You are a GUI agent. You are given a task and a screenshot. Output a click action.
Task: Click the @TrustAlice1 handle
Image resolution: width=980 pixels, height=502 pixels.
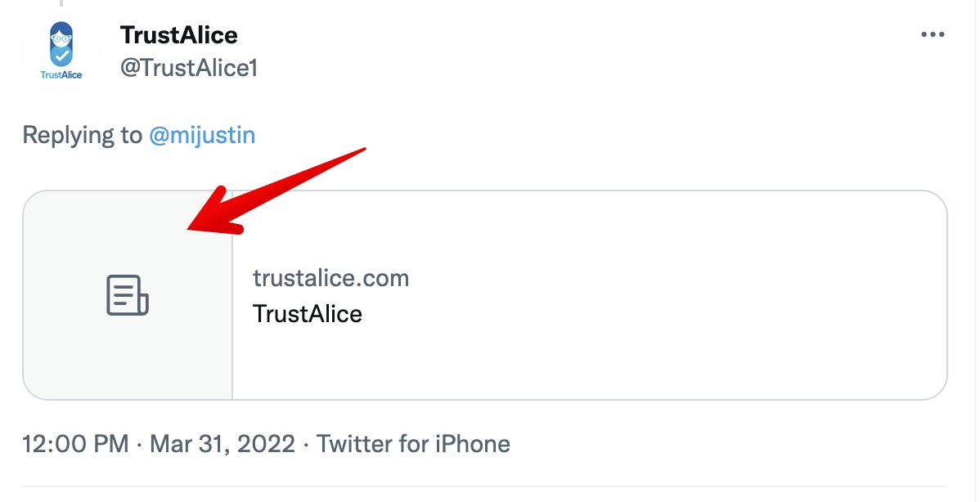coord(189,68)
